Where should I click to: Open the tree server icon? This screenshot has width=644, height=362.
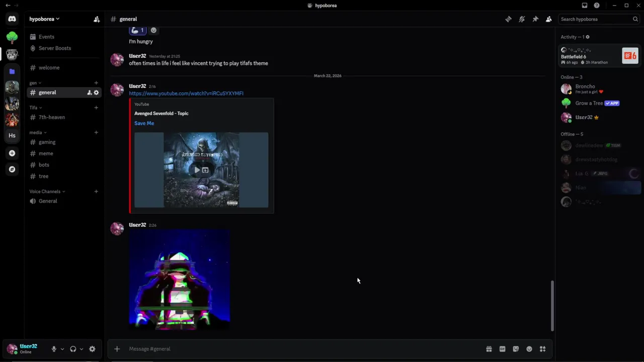tap(12, 37)
